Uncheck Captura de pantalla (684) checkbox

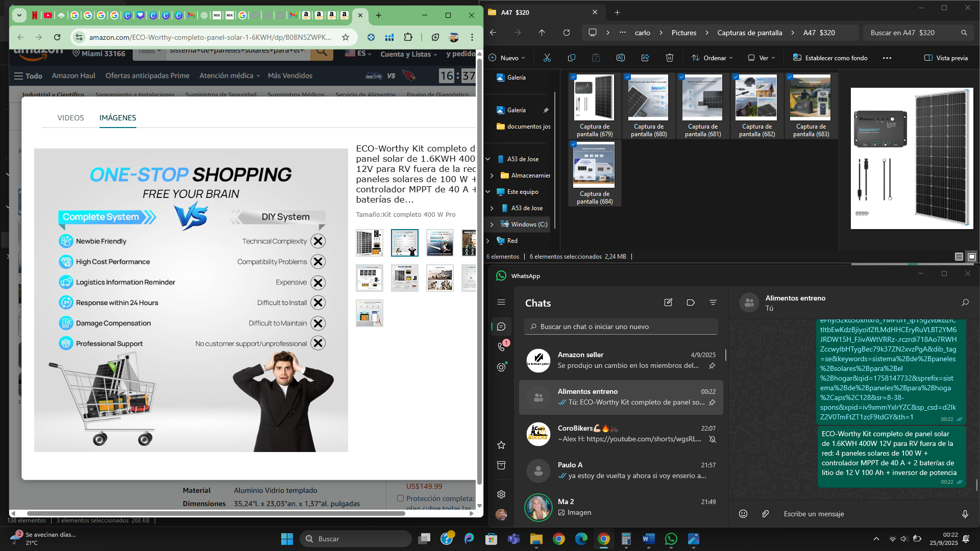pos(574,144)
